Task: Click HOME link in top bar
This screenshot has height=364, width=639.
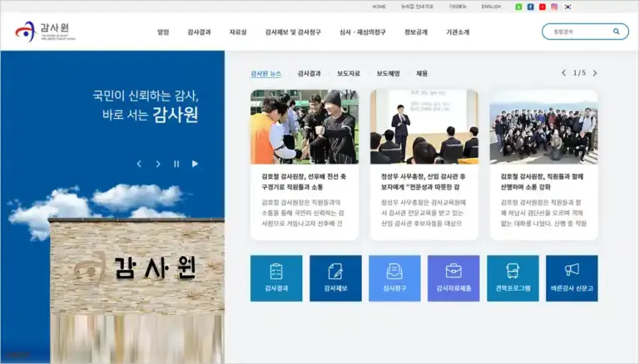Action: (x=379, y=7)
